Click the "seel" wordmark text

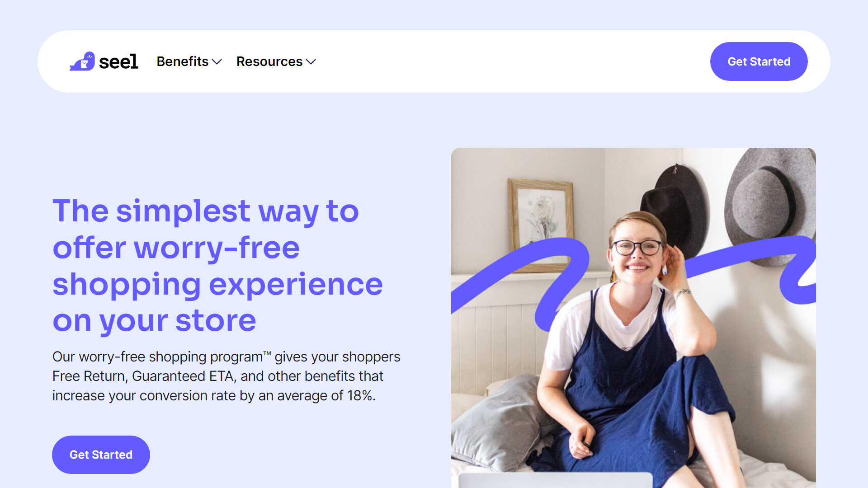click(118, 62)
